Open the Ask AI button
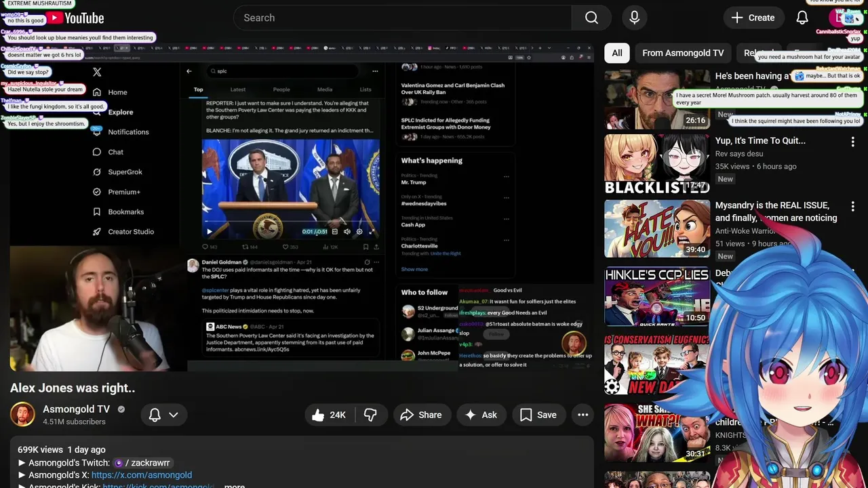 [481, 415]
